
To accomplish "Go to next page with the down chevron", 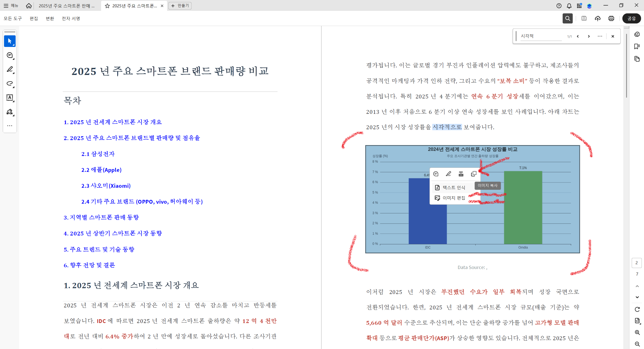I will 637,297.
